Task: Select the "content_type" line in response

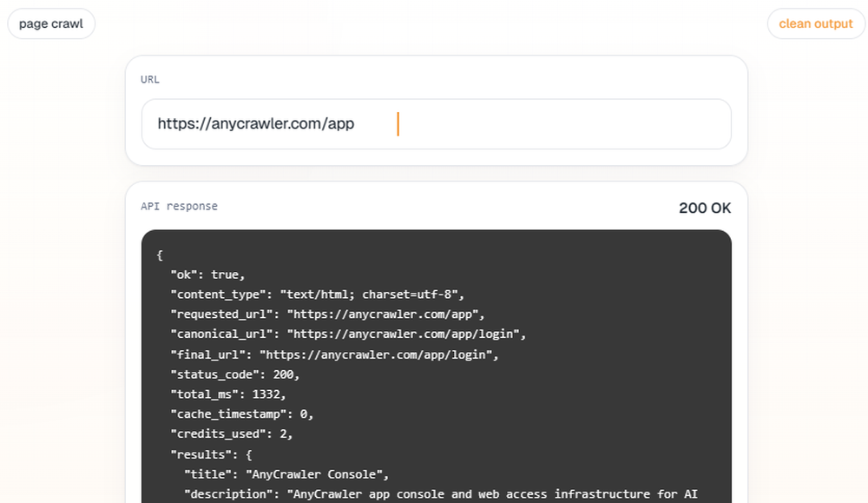Action: (317, 295)
